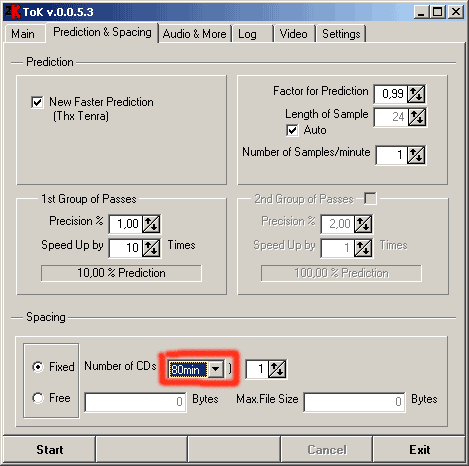Open the 80min CD size dropdown
This screenshot has height=466, width=469.
pos(216,369)
